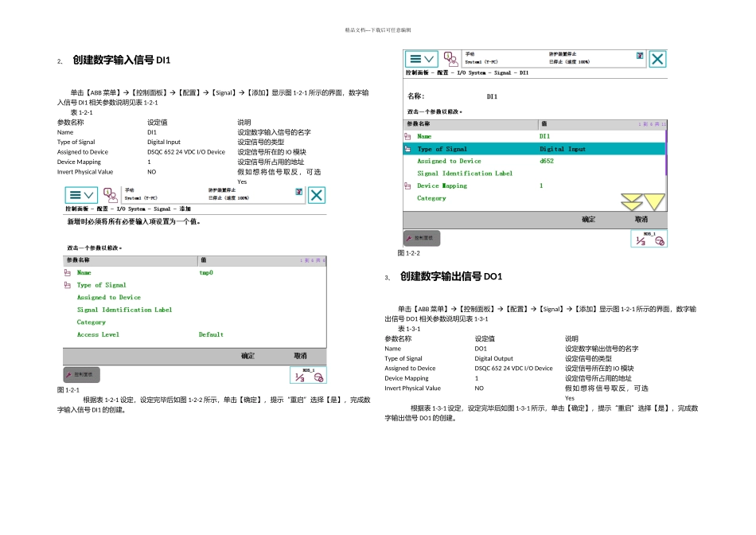The width and height of the screenshot is (756, 535).
Task: Select Signal Identification Label row in figure 1-2-1
Action: (x=194, y=310)
